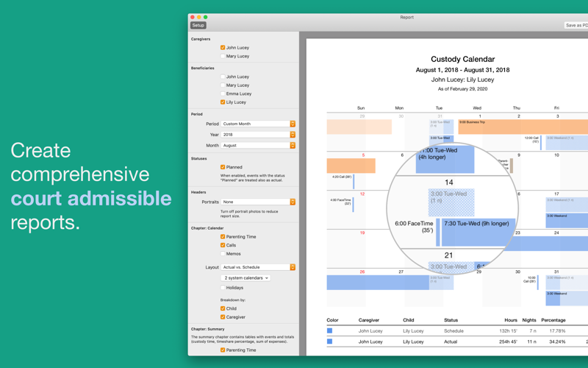
Task: Click the 4:00 FaceTime event
Action: [x=342, y=205]
